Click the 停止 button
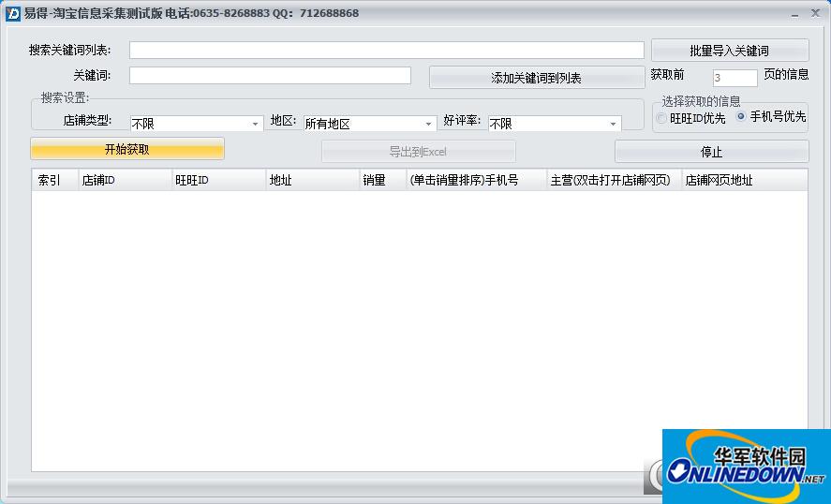The width and height of the screenshot is (831, 504). (x=711, y=152)
